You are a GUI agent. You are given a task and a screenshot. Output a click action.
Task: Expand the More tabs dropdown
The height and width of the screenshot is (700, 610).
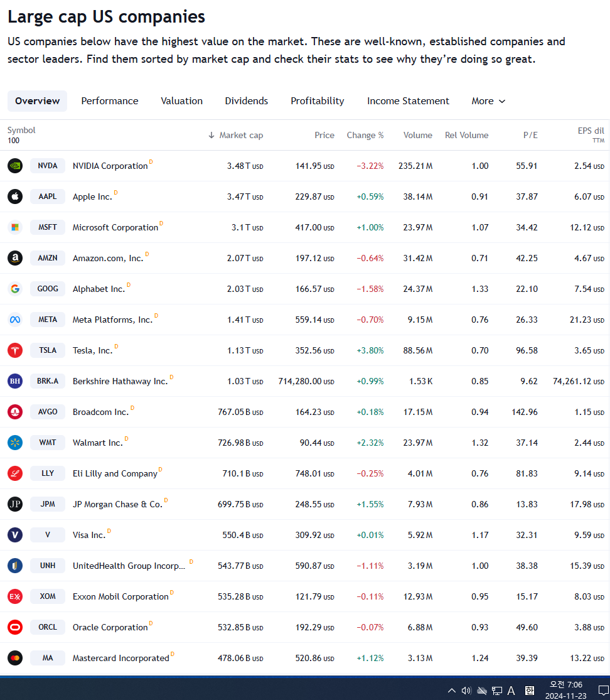pyautogui.click(x=489, y=101)
